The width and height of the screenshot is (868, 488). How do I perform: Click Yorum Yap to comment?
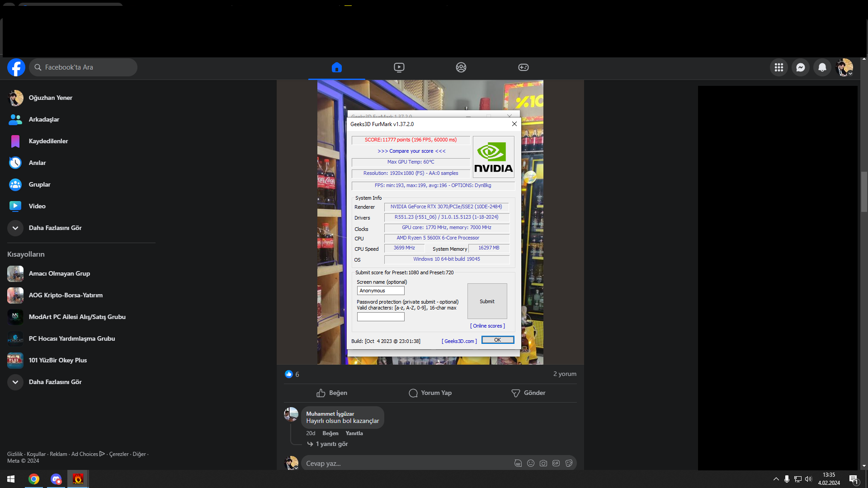(x=430, y=393)
